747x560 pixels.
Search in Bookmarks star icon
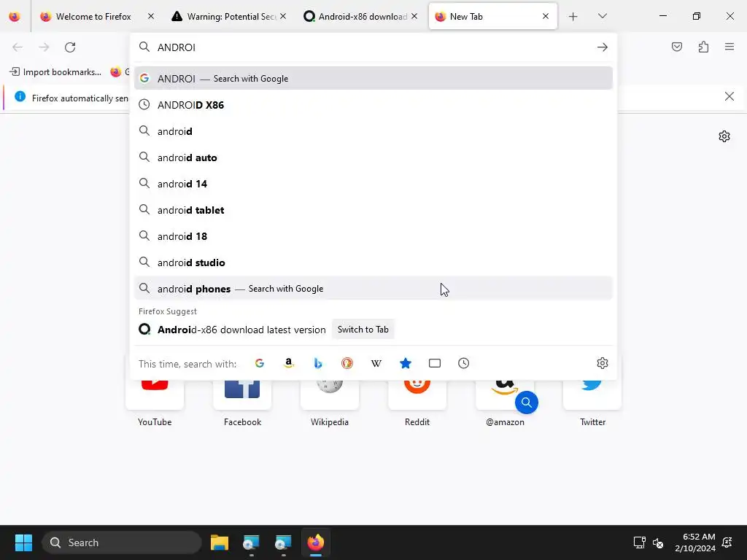click(406, 363)
